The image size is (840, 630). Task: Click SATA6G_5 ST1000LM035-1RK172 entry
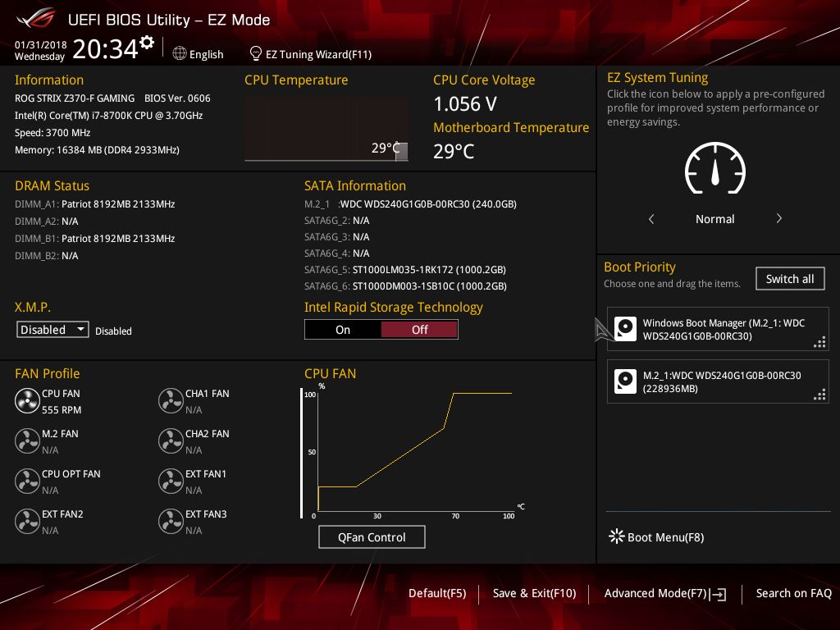coord(405,269)
